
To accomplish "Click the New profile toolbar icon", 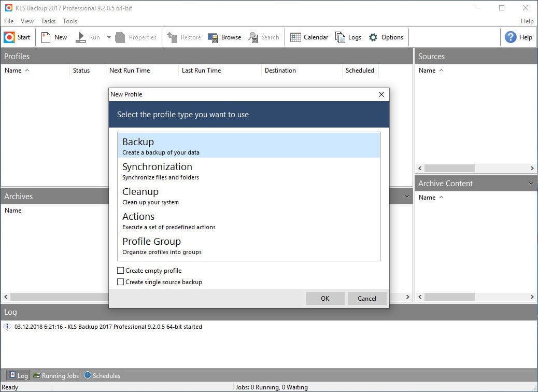I will [x=46, y=37].
